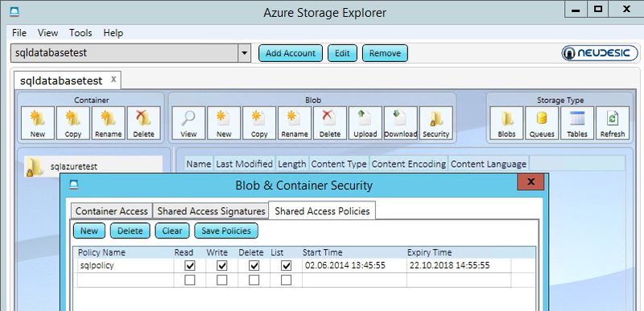Click the Remove account button
Viewport: 644px width, 311px height.
[385, 53]
